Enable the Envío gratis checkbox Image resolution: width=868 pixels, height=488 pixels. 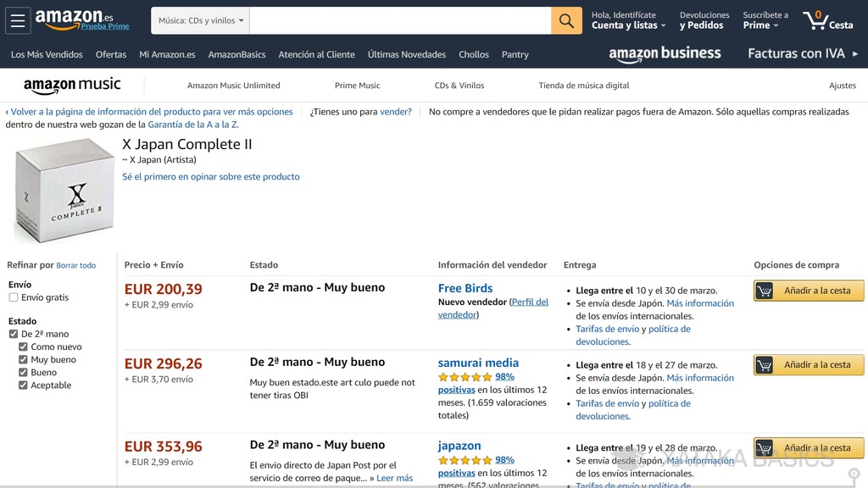14,297
